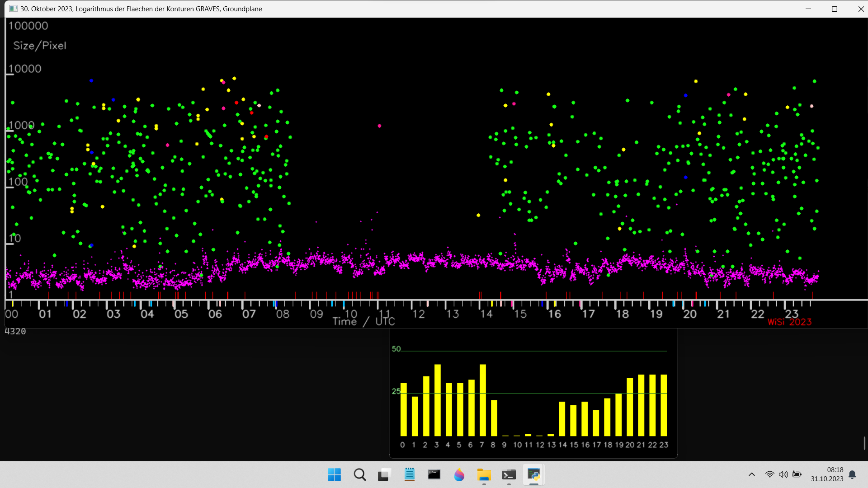Open the Notepad app in the taskbar

pyautogui.click(x=410, y=475)
